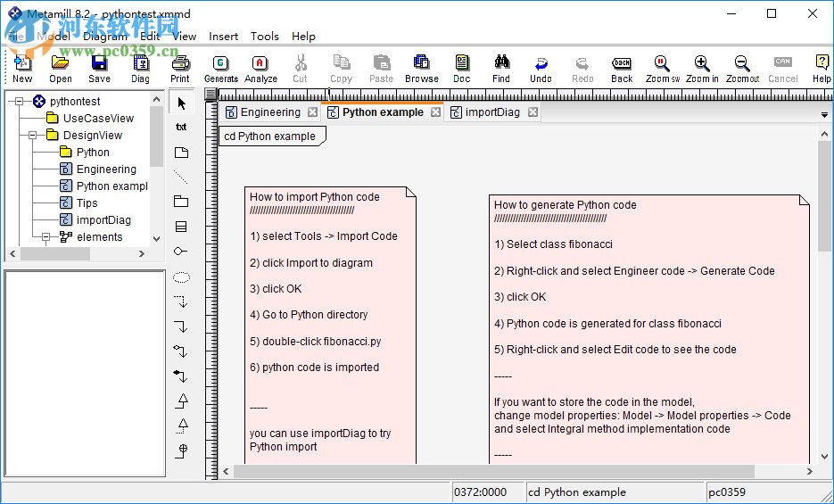Open the tab list dropdown arrow
The width and height of the screenshot is (834, 504).
[x=824, y=115]
